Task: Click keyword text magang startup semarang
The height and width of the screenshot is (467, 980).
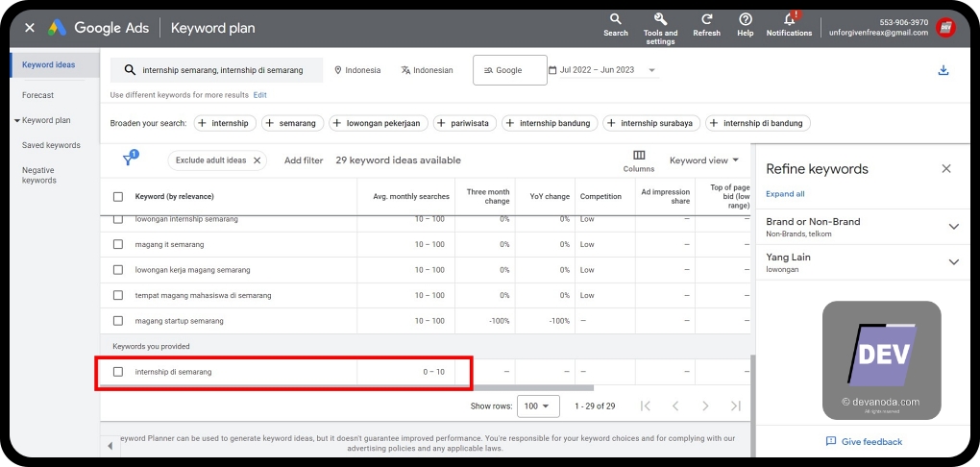Action: (179, 321)
